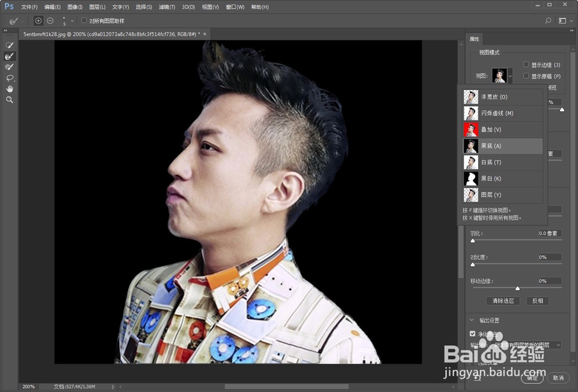
Task: Open the 滤镜(T) menu
Action: 167,7
